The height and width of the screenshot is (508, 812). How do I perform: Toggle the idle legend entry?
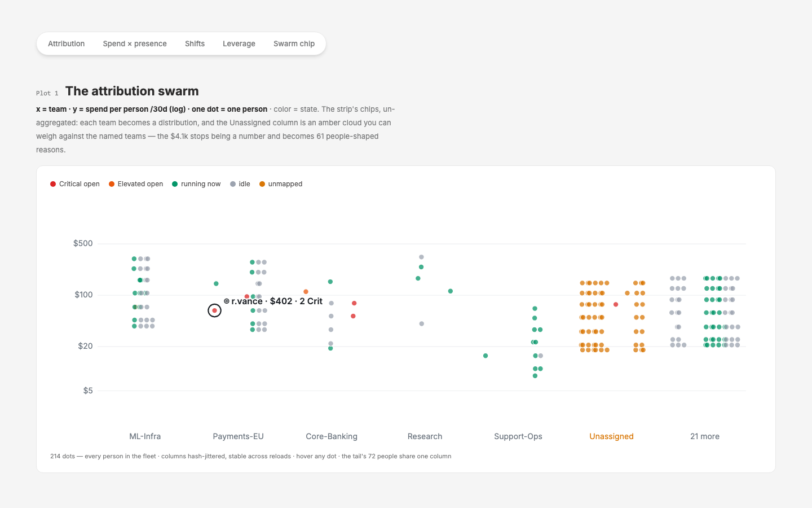coord(240,184)
